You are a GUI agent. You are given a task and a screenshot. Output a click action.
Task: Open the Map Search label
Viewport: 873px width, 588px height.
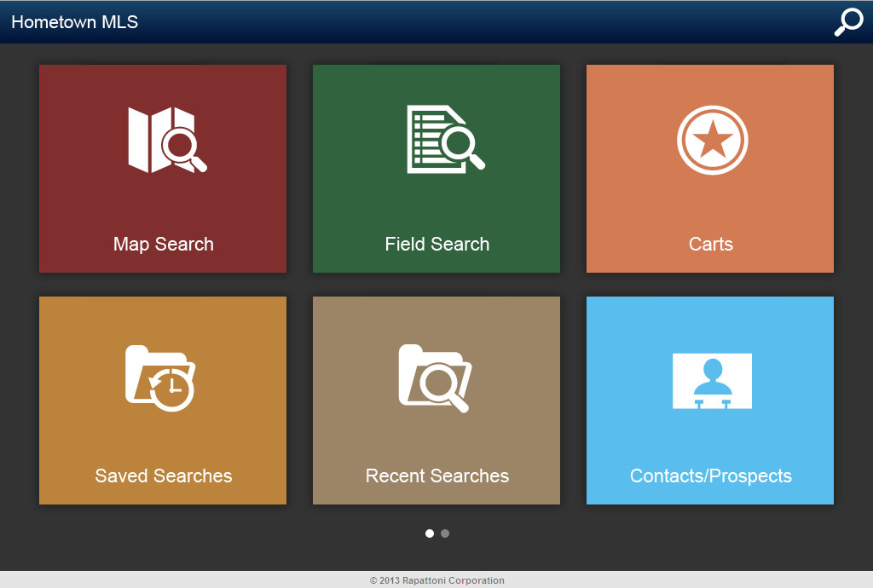point(163,245)
